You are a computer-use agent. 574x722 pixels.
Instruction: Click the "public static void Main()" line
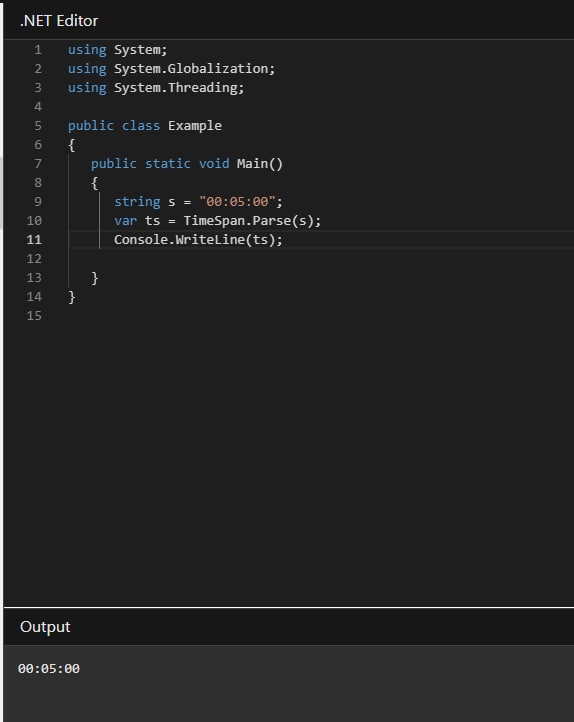point(187,163)
